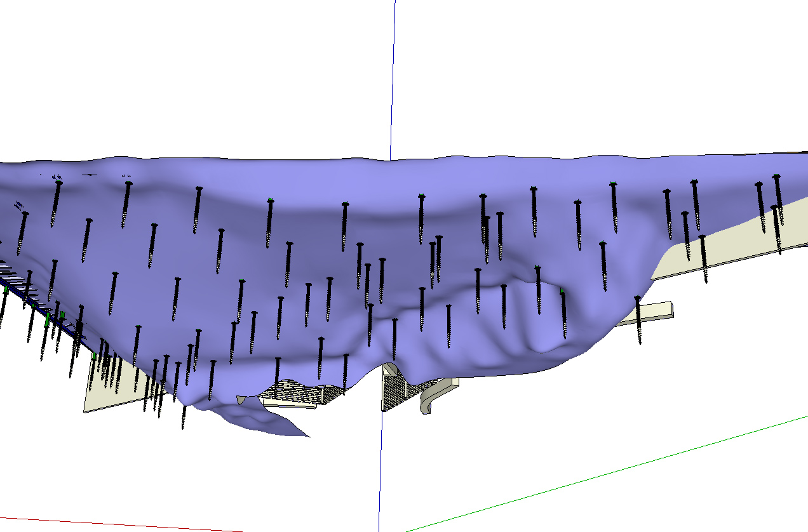Select the red axis line
Viewport: 808px width, 532px height.
click(127, 521)
